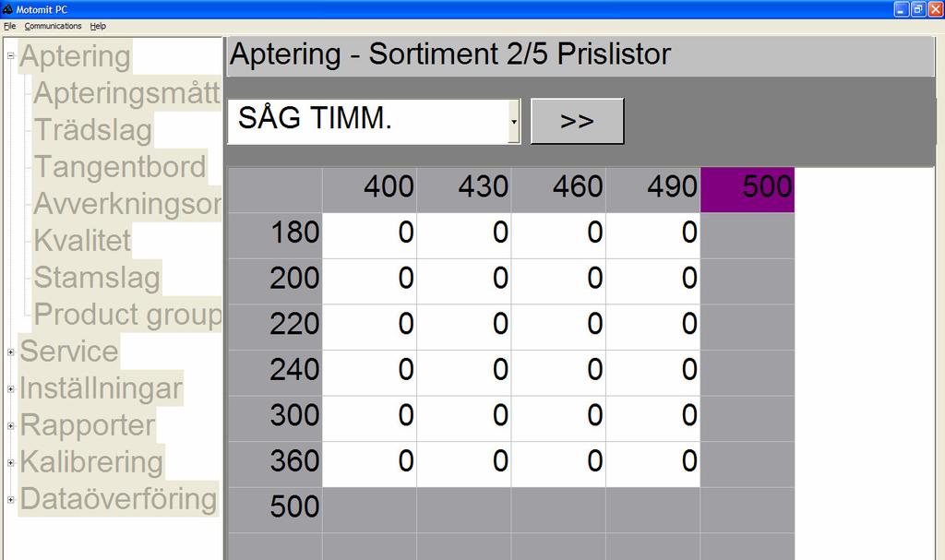Open the Communications menu

(x=53, y=26)
